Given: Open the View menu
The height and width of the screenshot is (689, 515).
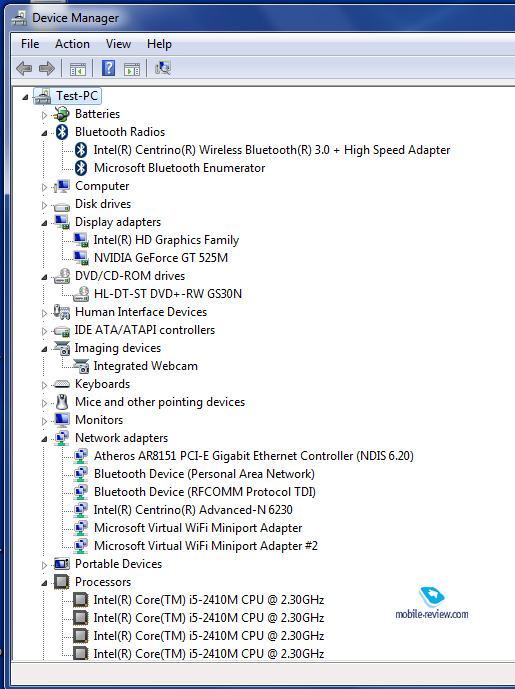Looking at the screenshot, I should (118, 44).
